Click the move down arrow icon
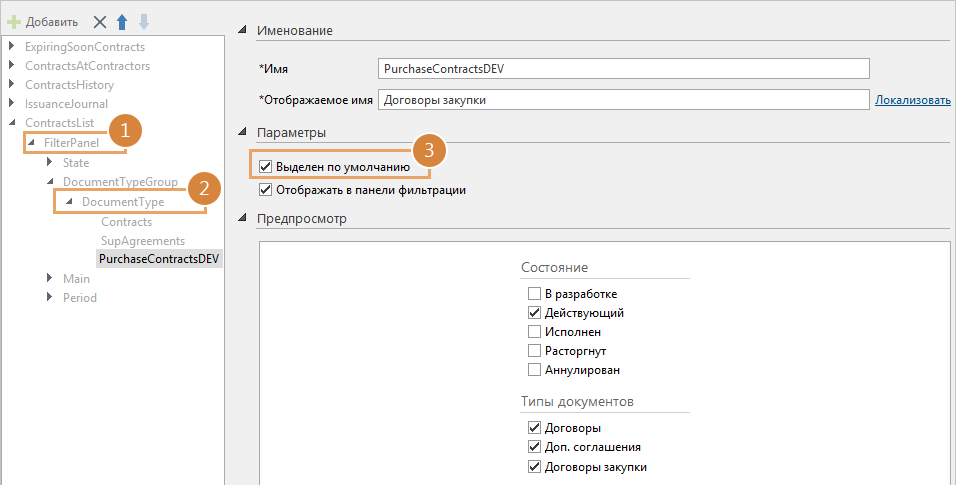Screen dimensions: 956x485 click(x=144, y=21)
